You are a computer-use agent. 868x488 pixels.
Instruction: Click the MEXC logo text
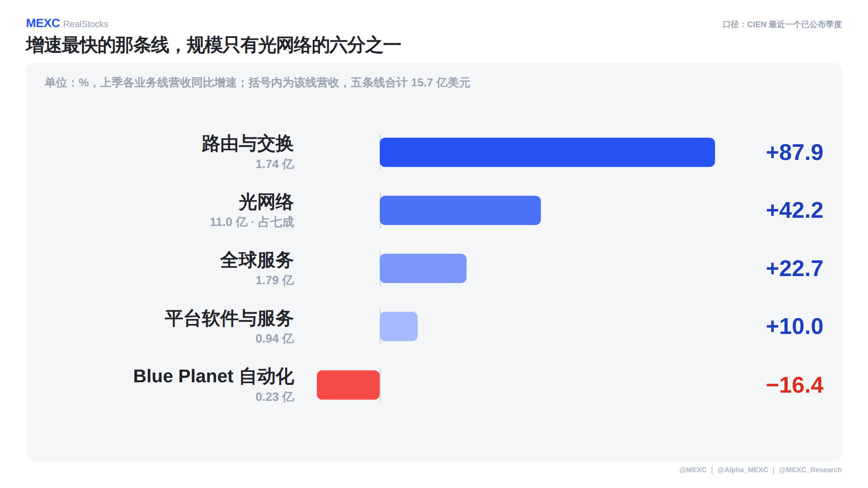pos(43,23)
